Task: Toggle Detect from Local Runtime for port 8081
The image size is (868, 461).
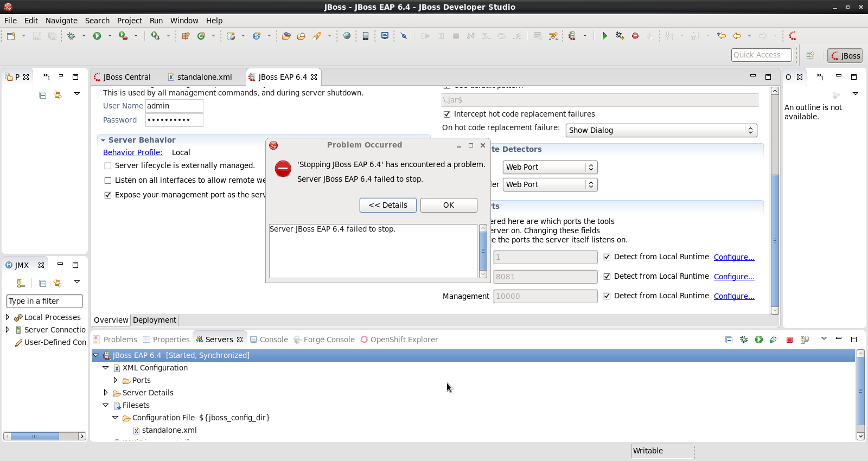Action: tap(607, 277)
